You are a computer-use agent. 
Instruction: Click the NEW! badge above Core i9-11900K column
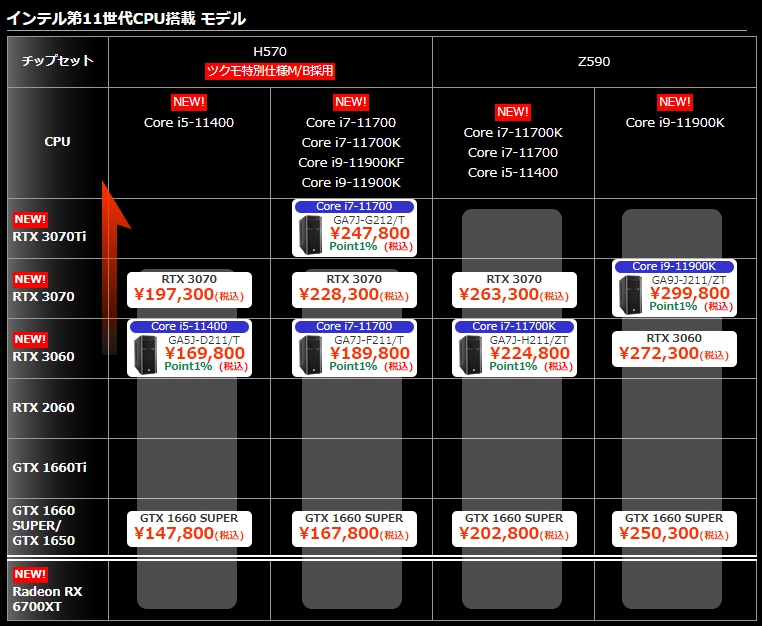[675, 102]
